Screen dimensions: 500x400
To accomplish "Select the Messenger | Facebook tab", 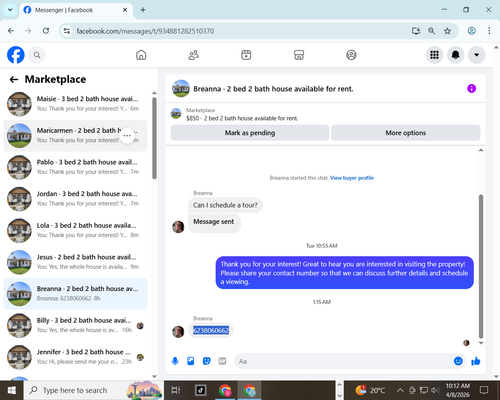I will click(x=76, y=10).
